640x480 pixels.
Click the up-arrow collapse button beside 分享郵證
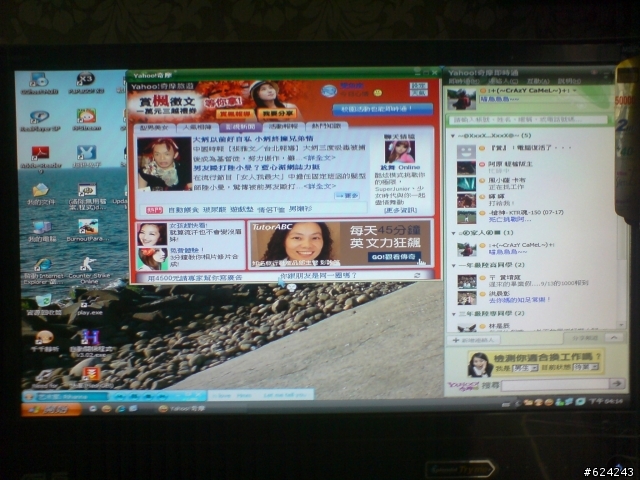614,338
